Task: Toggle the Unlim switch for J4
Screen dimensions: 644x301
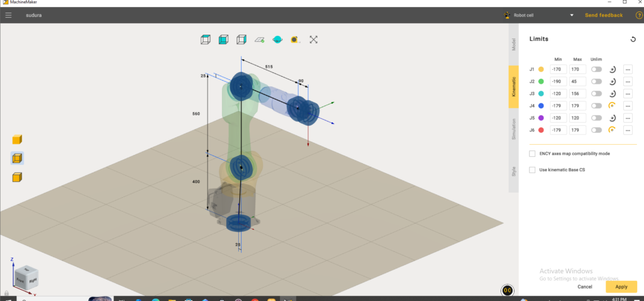Action: pyautogui.click(x=596, y=106)
